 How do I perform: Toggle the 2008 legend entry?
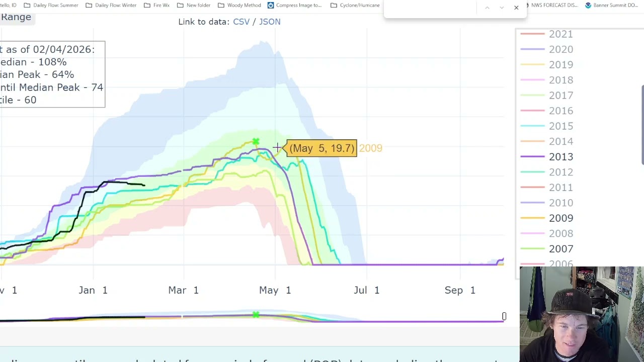coord(546,233)
